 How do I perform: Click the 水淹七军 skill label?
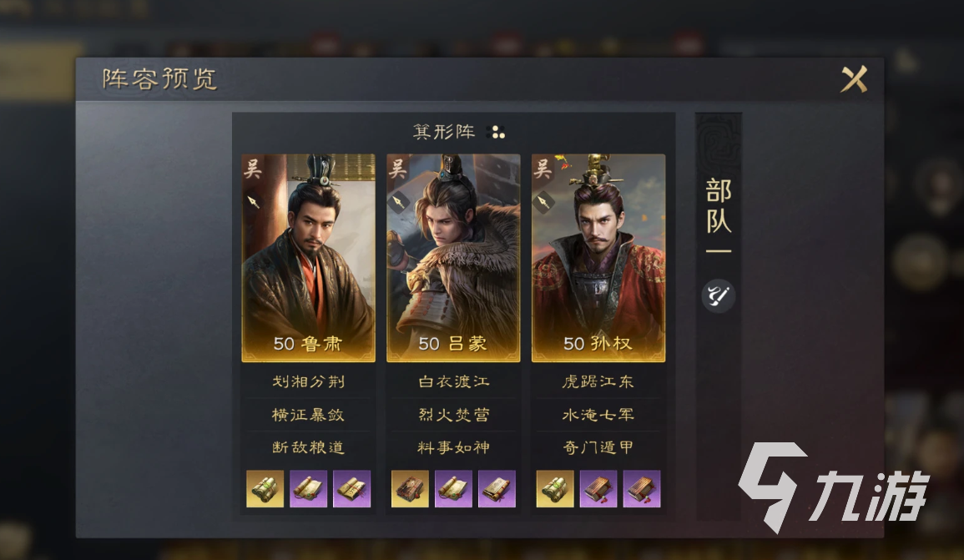pos(598,415)
